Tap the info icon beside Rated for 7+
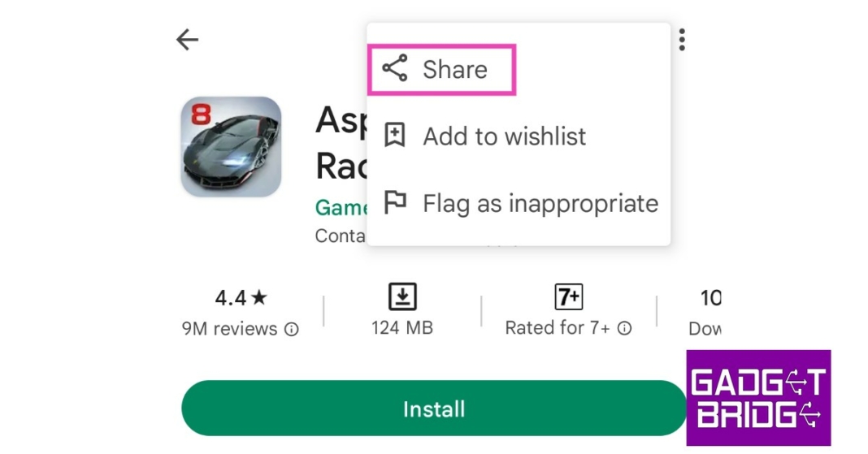The height and width of the screenshot is (454, 868). [624, 328]
